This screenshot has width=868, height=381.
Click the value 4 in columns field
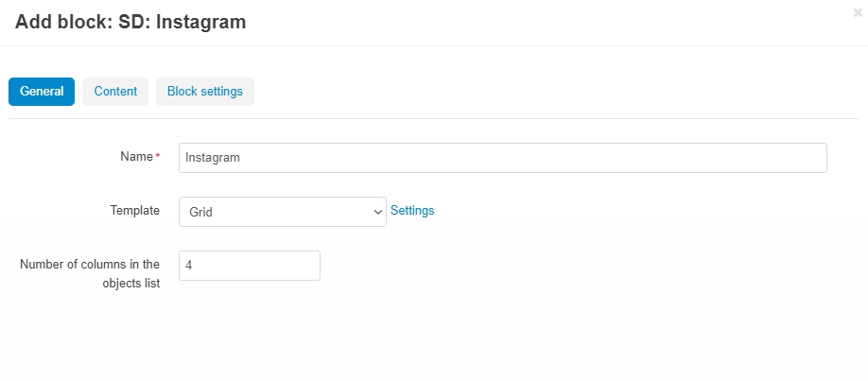pyautogui.click(x=189, y=266)
